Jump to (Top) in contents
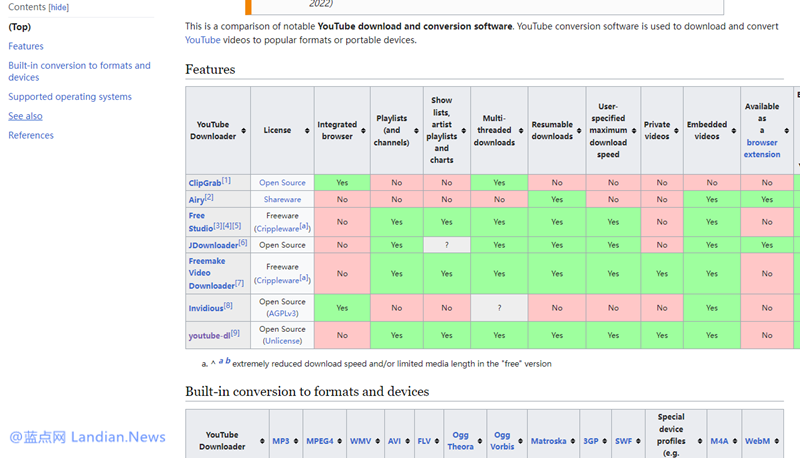The image size is (800, 458). [19, 27]
